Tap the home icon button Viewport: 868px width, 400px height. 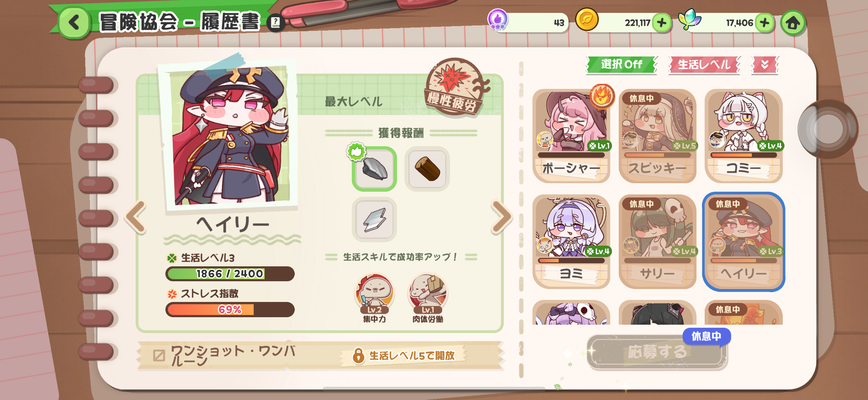click(793, 23)
